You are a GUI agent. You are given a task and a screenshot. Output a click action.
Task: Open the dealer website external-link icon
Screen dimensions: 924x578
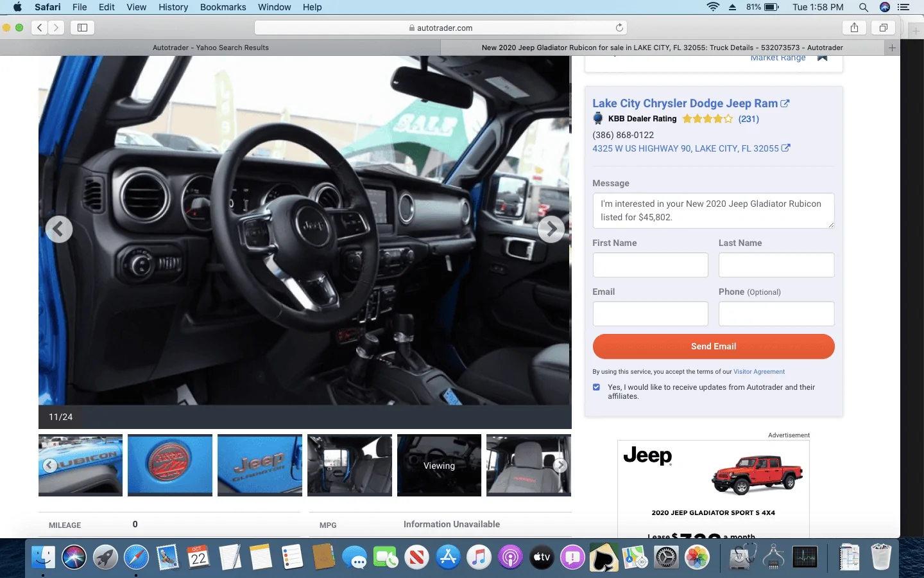coord(785,103)
